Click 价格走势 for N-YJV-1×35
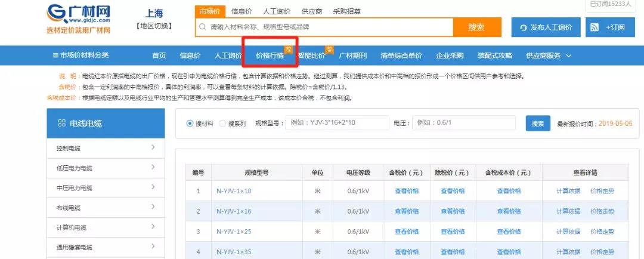The height and width of the screenshot is (259, 644). (x=602, y=252)
